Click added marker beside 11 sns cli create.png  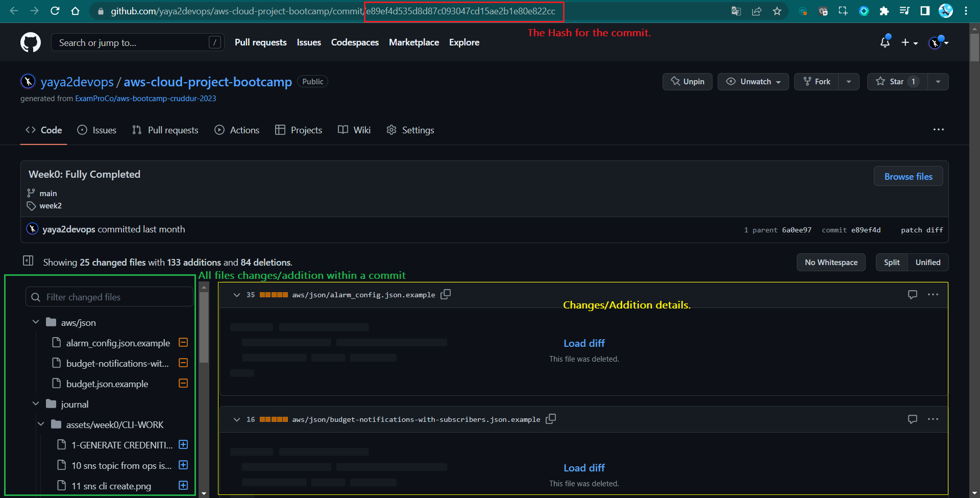[x=183, y=485]
